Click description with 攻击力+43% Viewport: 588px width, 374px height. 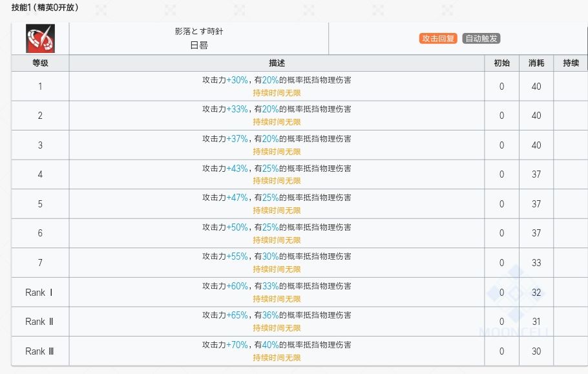coord(277,168)
